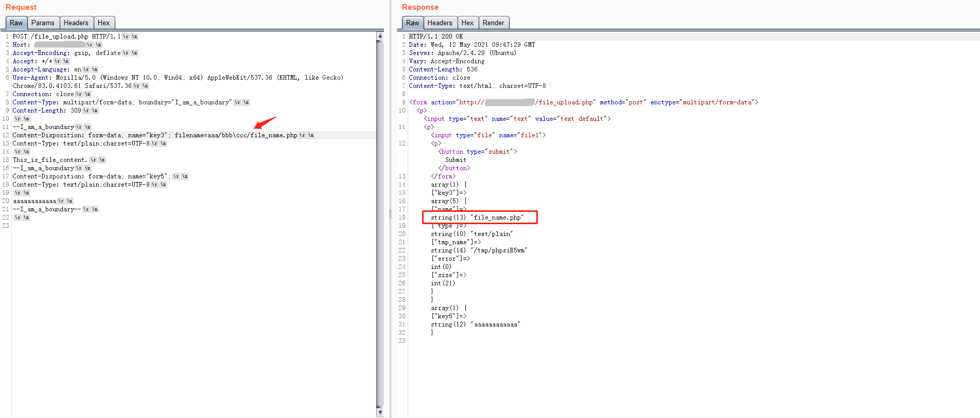
Task: Switch to the Response Headers tab
Action: [440, 23]
